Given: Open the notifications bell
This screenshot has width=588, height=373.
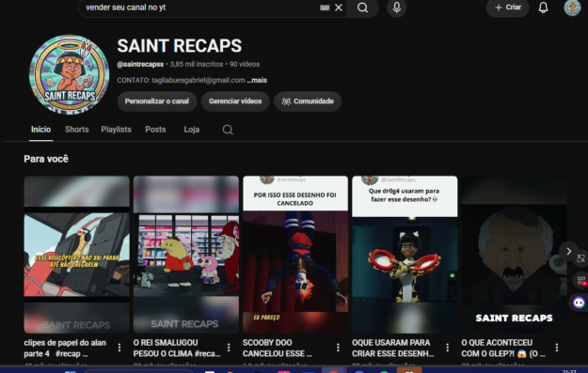Looking at the screenshot, I should click(543, 8).
